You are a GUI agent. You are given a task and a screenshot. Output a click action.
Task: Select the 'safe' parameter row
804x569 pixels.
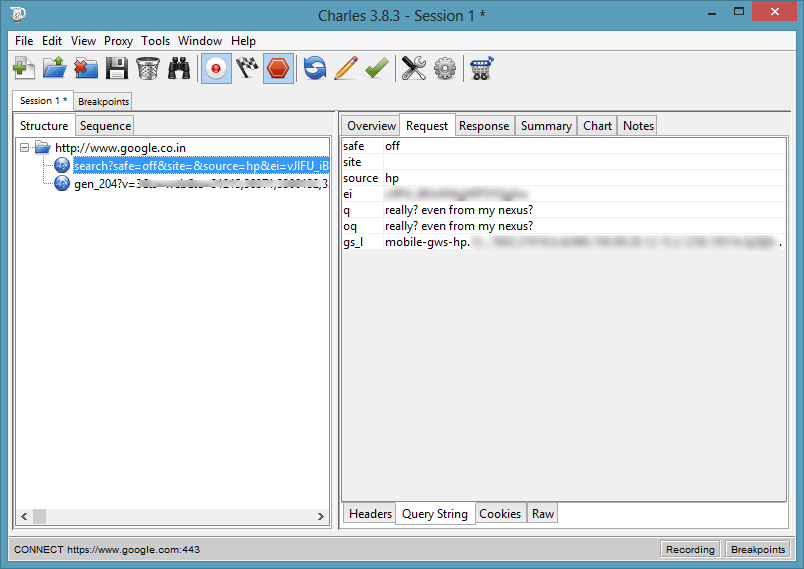[564, 146]
